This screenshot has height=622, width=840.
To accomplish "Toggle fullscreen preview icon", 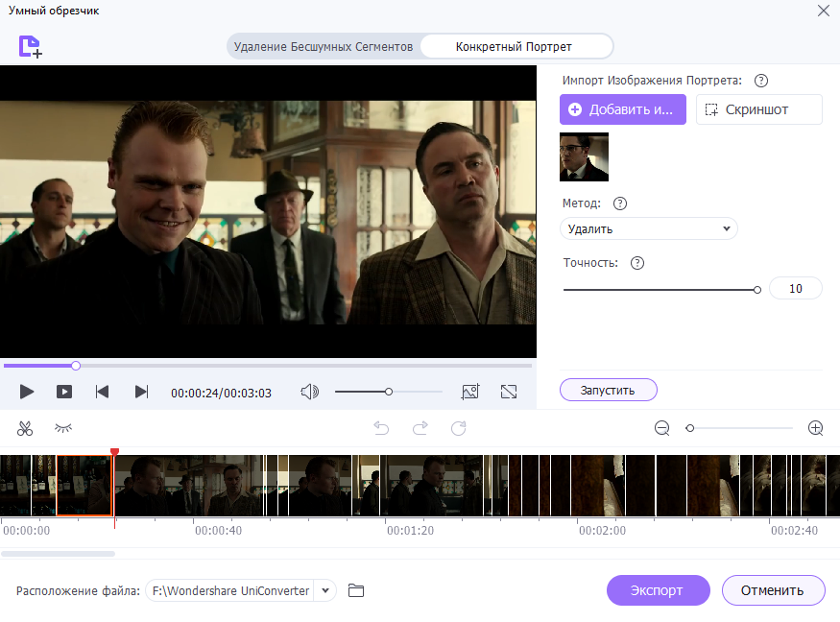I will pyautogui.click(x=509, y=392).
